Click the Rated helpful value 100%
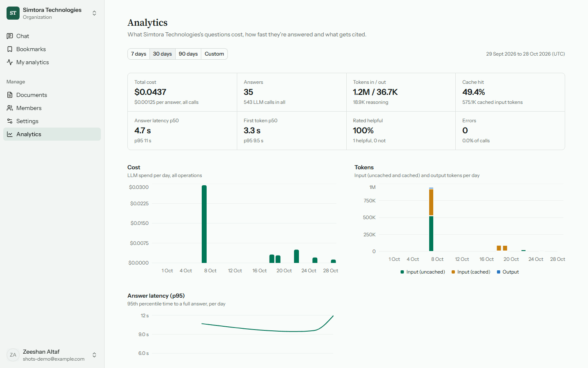This screenshot has width=588, height=368. [363, 130]
